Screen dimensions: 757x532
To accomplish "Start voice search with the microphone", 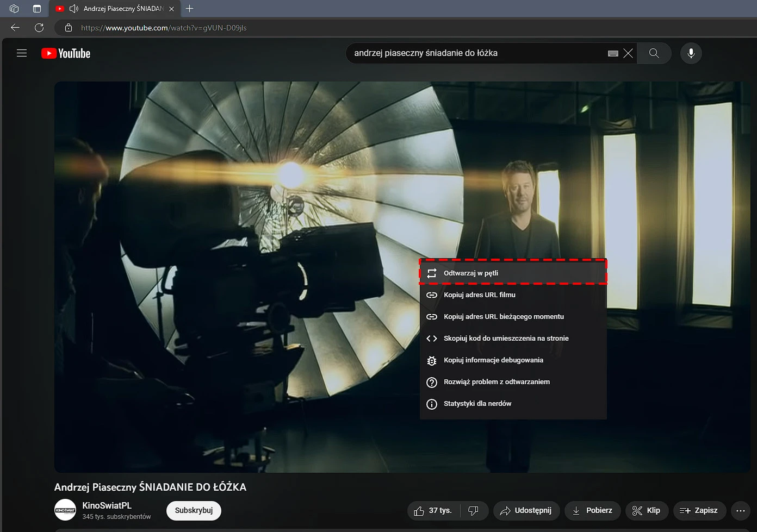I will click(691, 53).
